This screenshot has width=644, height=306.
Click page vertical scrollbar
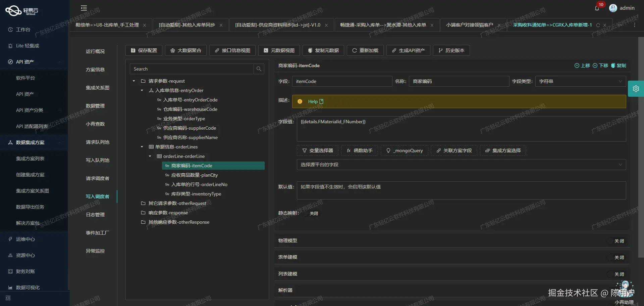pyautogui.click(x=641, y=147)
